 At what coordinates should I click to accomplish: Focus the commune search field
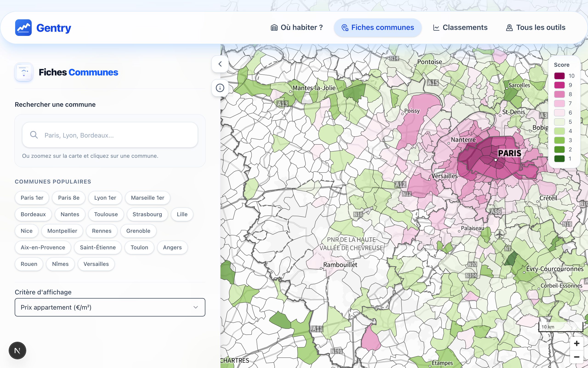coord(110,135)
